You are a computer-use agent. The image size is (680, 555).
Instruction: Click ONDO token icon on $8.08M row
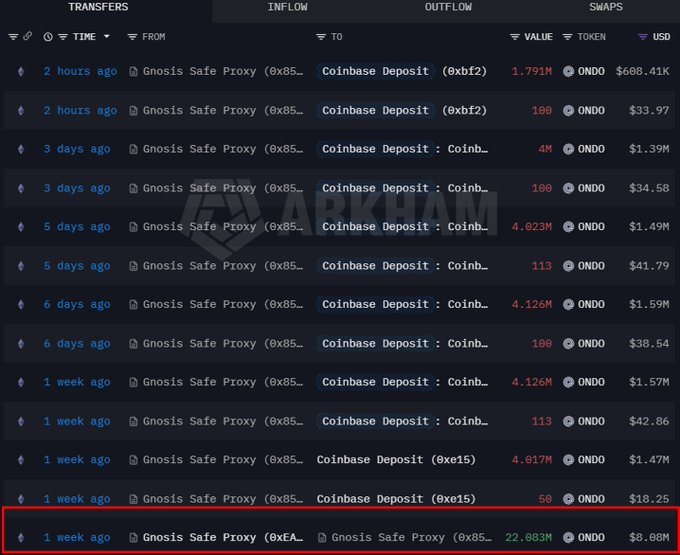click(x=569, y=538)
